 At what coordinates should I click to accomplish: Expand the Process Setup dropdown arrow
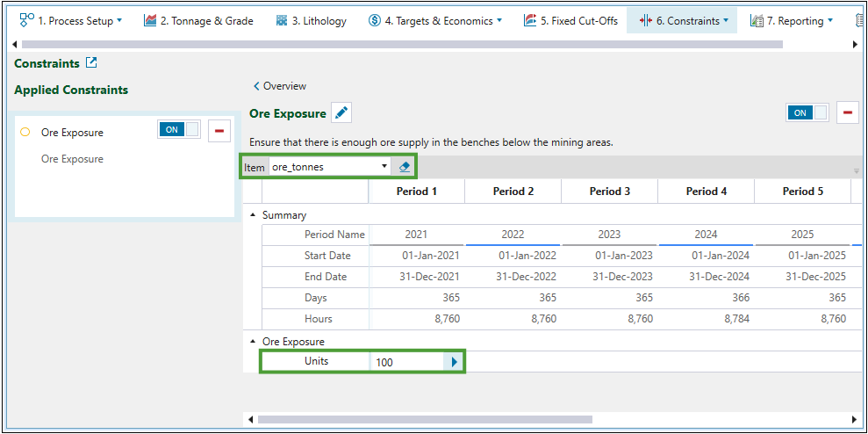(x=119, y=21)
